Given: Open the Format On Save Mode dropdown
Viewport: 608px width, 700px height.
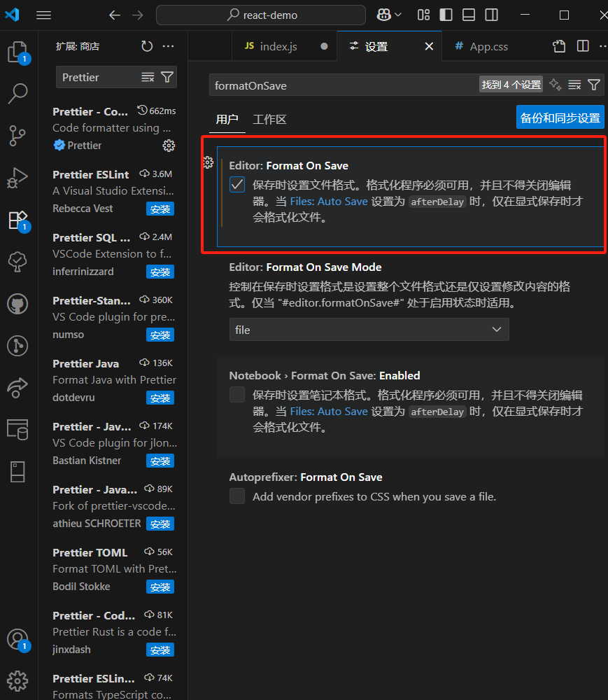Looking at the screenshot, I should (x=369, y=329).
